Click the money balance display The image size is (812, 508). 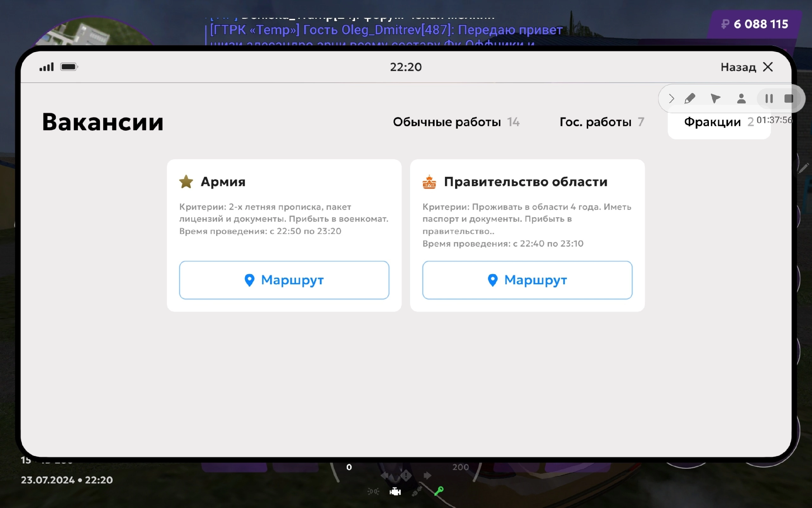pos(754,24)
